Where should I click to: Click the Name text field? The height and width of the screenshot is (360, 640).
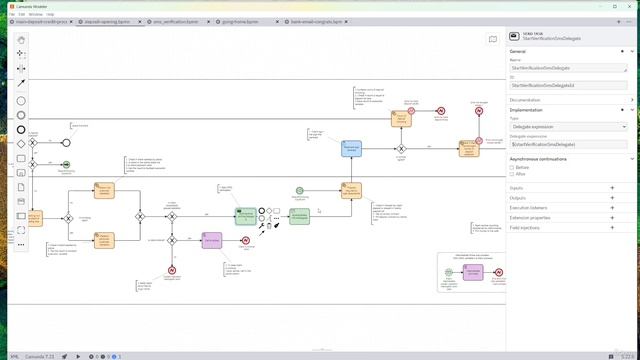click(568, 68)
